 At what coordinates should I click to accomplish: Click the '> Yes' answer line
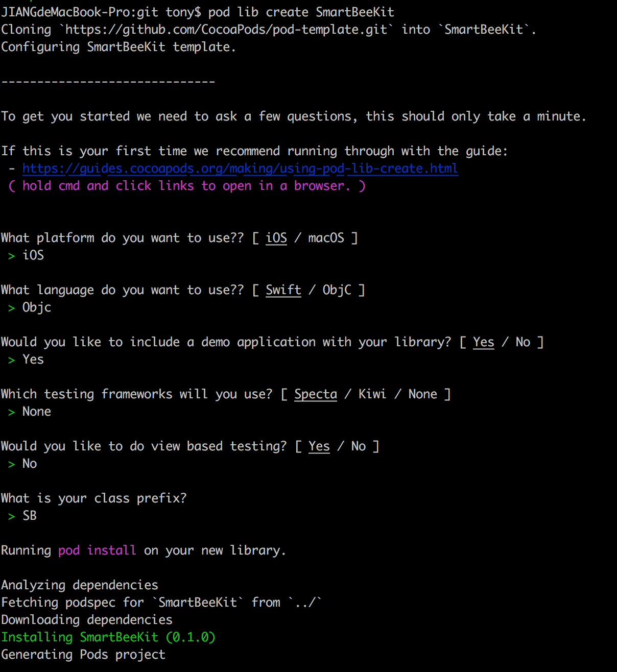point(26,359)
